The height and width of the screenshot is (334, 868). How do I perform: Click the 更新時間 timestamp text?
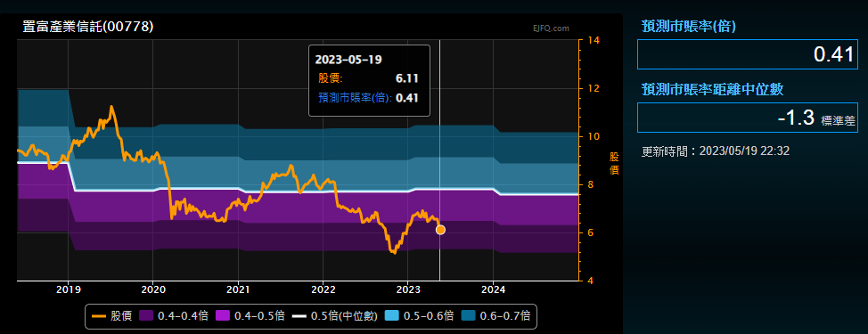tap(716, 151)
